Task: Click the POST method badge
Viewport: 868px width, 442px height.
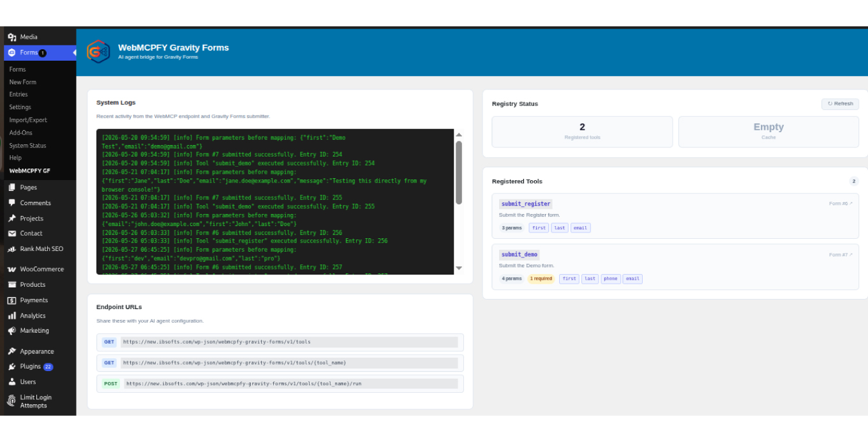Action: point(111,384)
